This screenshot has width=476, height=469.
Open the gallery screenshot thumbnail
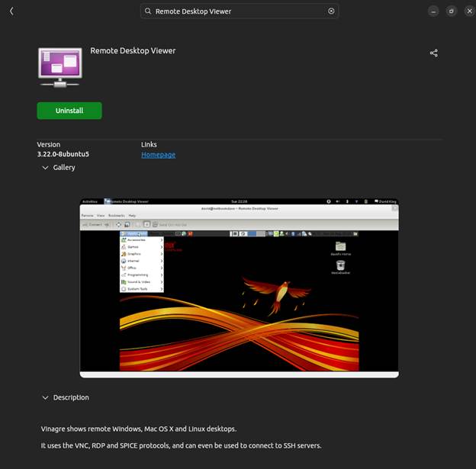(x=240, y=288)
